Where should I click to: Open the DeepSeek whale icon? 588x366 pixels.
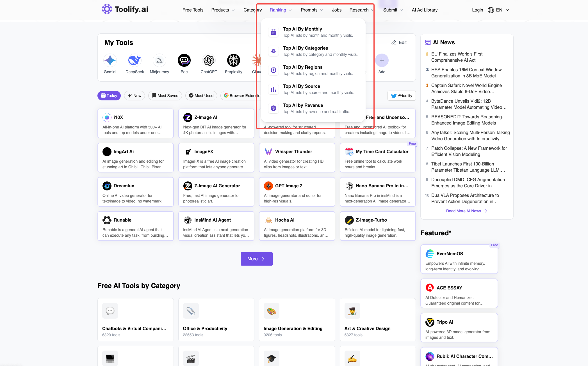pyautogui.click(x=135, y=60)
